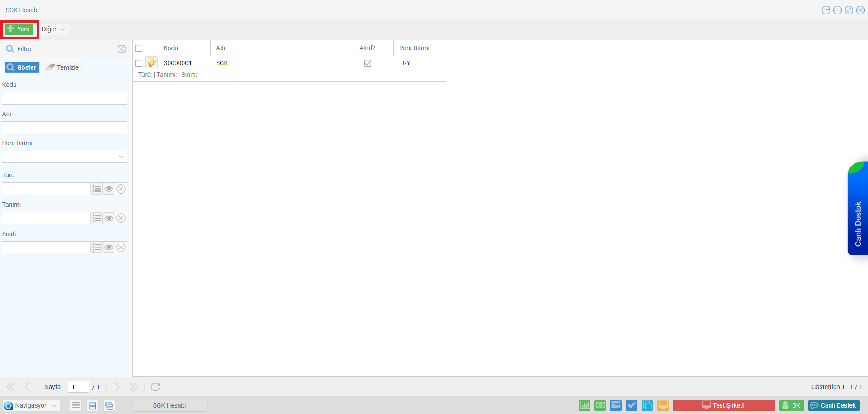Collapse the Filtre panel with the arrow icon

coord(122,49)
